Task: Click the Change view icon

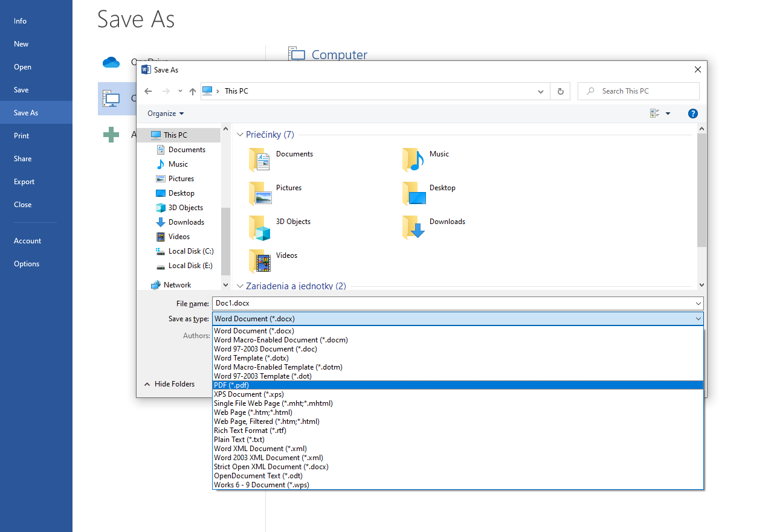Action: (x=654, y=114)
